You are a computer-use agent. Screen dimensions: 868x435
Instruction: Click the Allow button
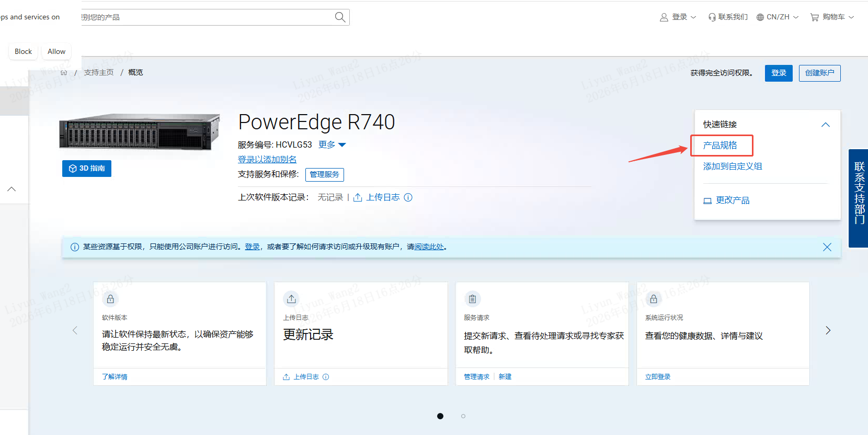(x=56, y=52)
